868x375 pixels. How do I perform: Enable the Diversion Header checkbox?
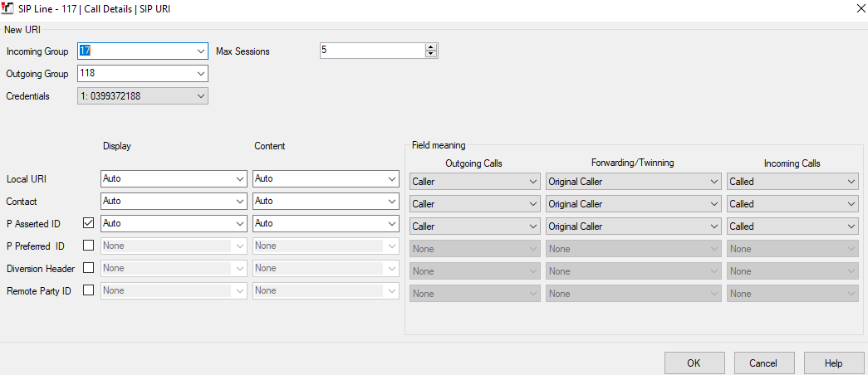[88, 268]
